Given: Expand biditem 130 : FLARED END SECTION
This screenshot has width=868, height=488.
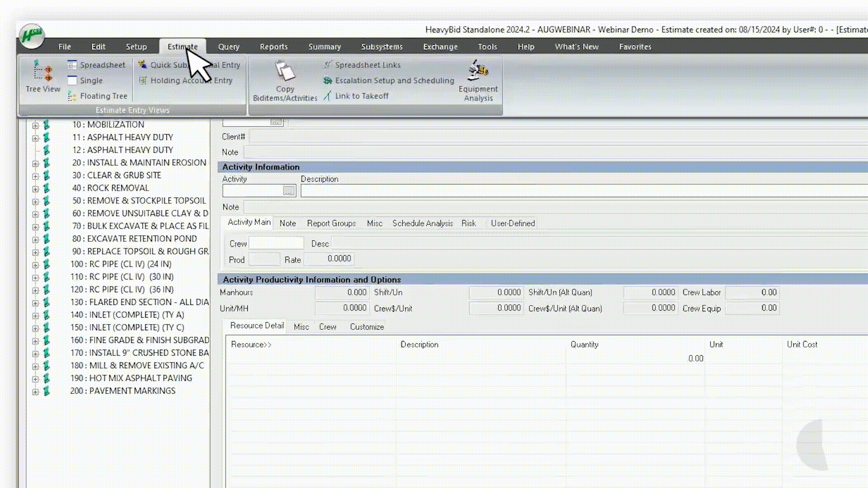Looking at the screenshot, I should pyautogui.click(x=35, y=303).
